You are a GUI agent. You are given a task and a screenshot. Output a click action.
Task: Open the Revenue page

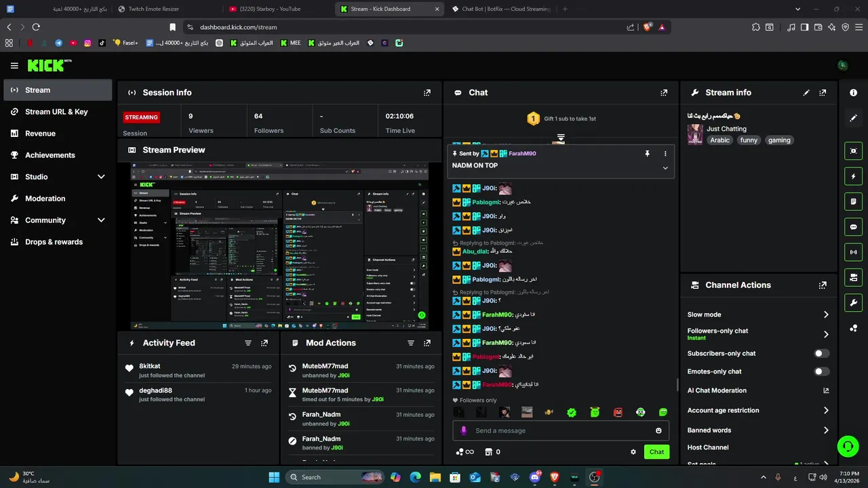58,134
